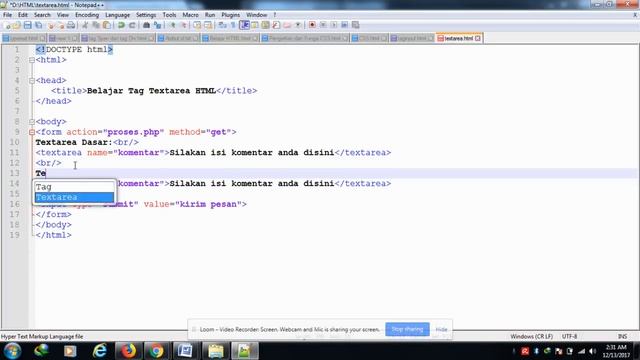Collapse the body fold marker on line 8
This screenshot has height=360, width=640.
pos(32,122)
